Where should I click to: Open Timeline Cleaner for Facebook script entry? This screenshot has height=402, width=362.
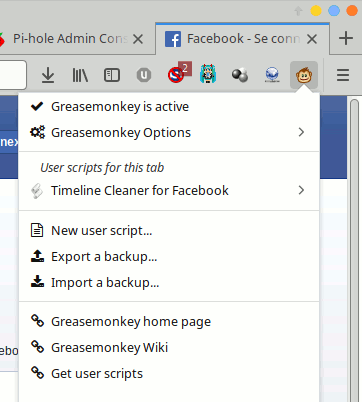[x=169, y=190]
